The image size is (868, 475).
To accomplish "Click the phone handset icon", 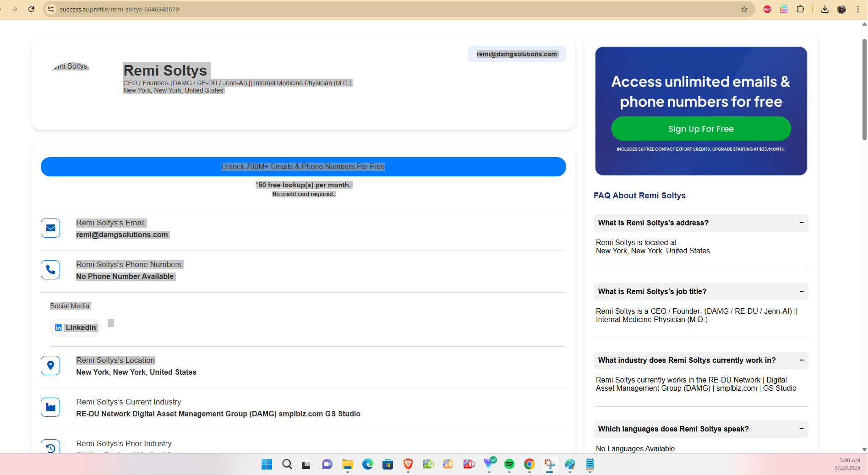I will pyautogui.click(x=50, y=270).
